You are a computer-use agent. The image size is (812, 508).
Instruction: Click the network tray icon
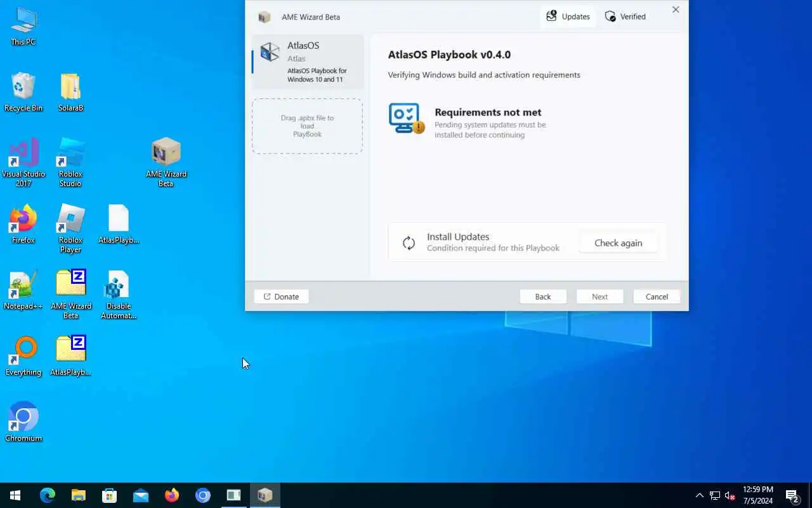(715, 495)
